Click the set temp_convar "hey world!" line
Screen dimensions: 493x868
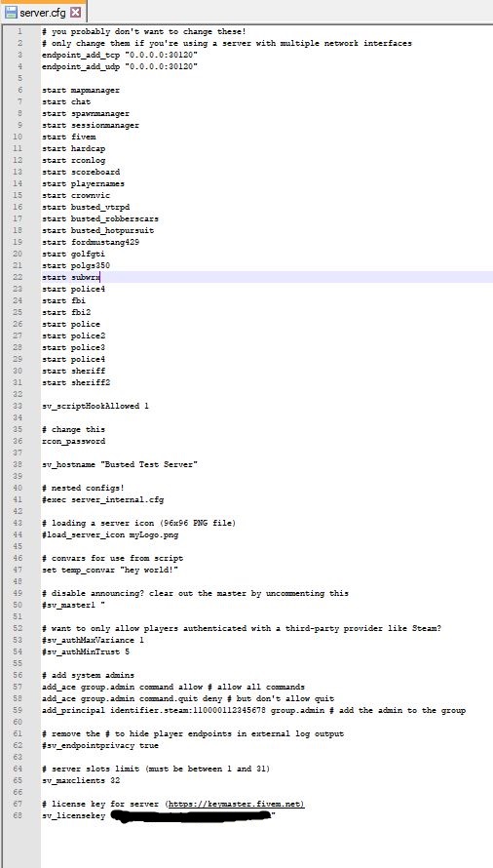[110, 570]
